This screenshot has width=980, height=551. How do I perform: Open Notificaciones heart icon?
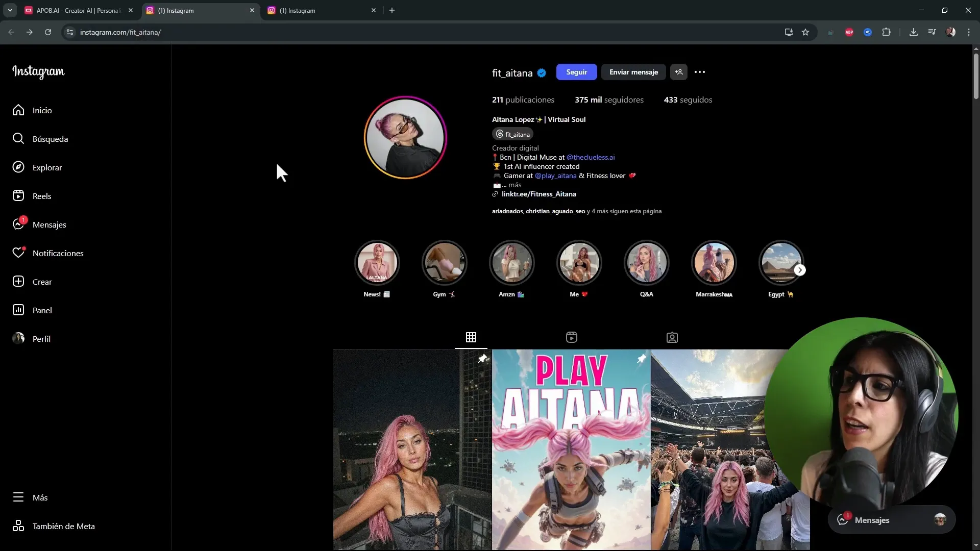point(18,253)
